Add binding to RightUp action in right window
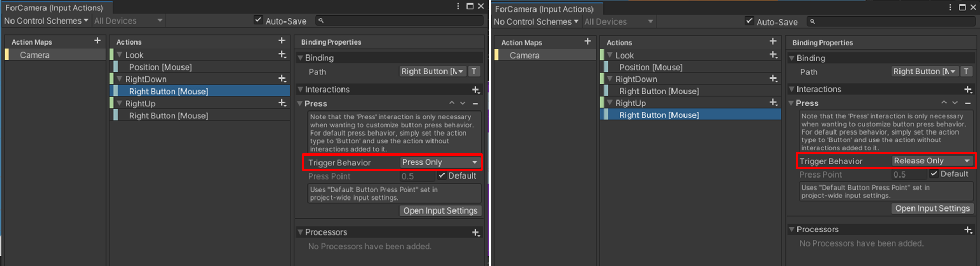 (773, 103)
